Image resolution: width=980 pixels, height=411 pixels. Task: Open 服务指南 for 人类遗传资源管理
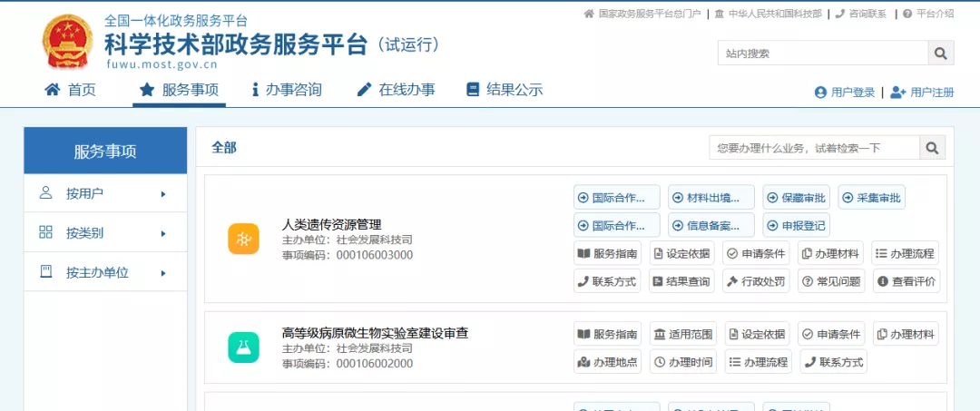point(607,254)
